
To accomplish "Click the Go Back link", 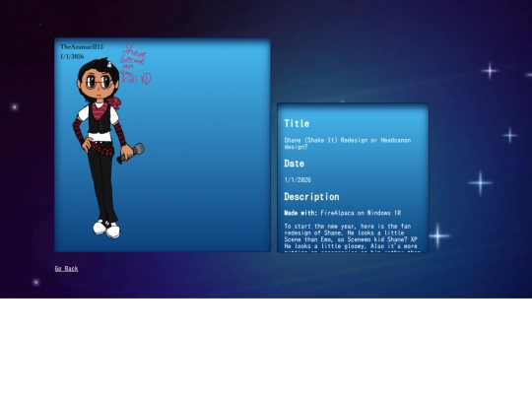I will pyautogui.click(x=67, y=269).
